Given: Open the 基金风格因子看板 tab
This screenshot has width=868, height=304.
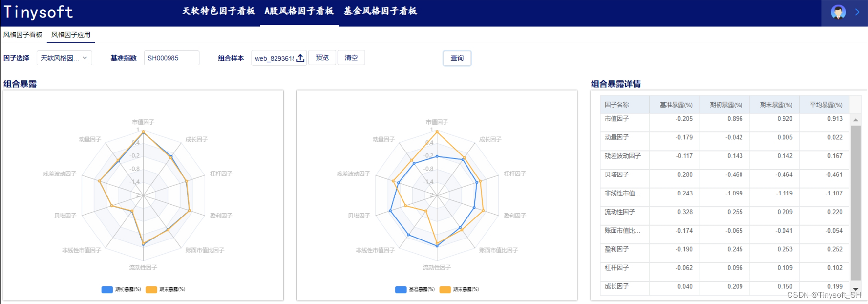Looking at the screenshot, I should coord(381,11).
